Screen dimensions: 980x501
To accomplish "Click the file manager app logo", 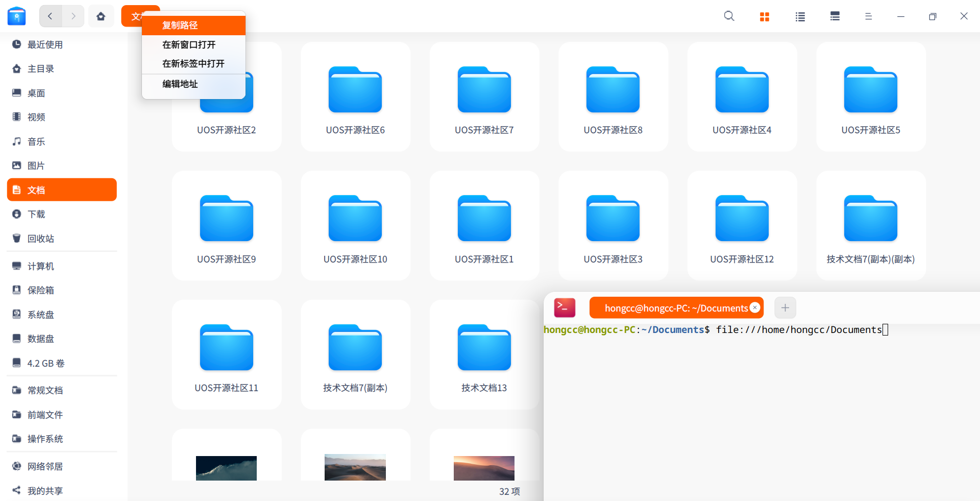I will [17, 16].
